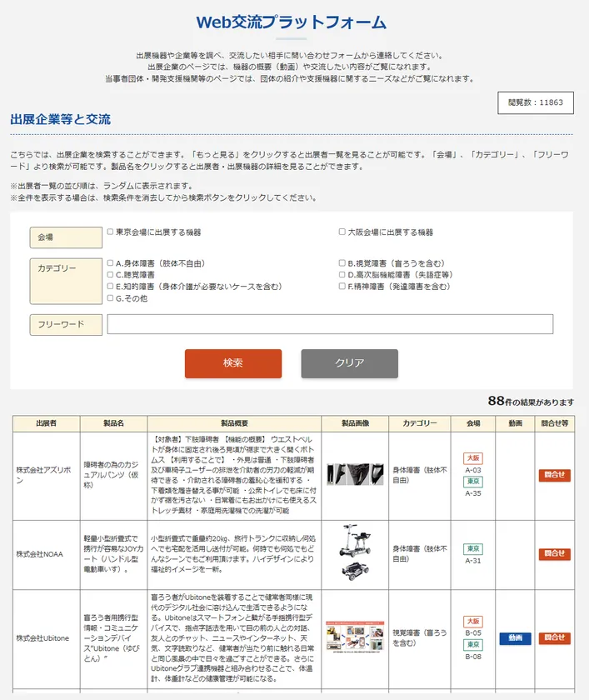Click the カテゴリー filter label box

[66, 282]
